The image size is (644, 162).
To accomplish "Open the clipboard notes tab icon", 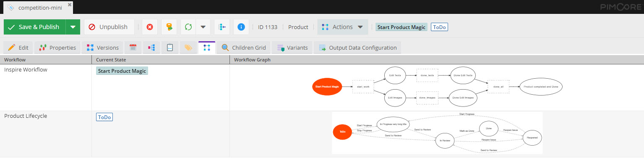I will (x=170, y=48).
